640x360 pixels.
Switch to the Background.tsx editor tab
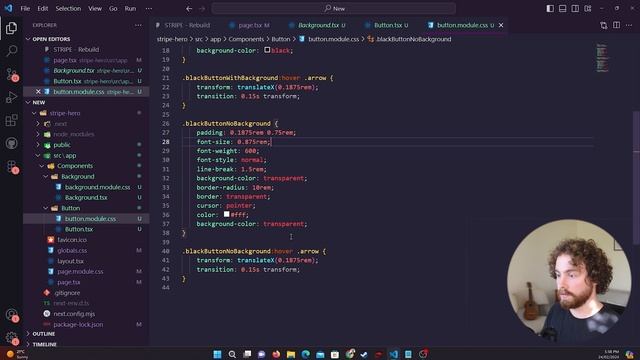coord(317,25)
